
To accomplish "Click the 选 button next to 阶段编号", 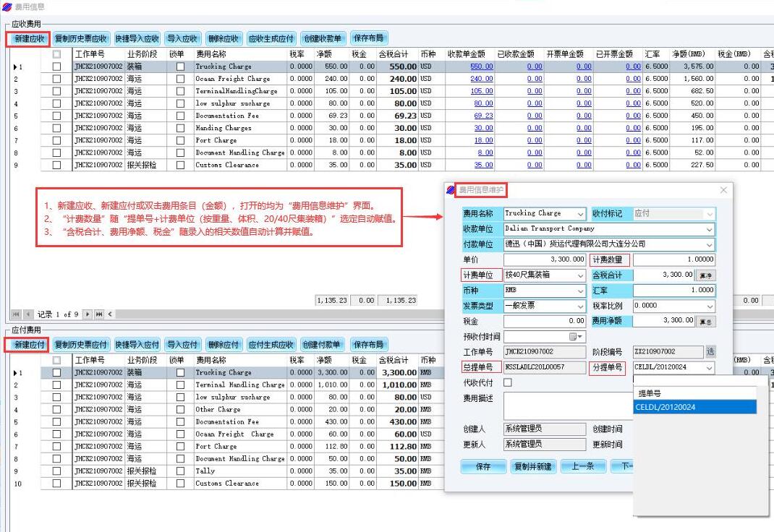I will pos(710,352).
